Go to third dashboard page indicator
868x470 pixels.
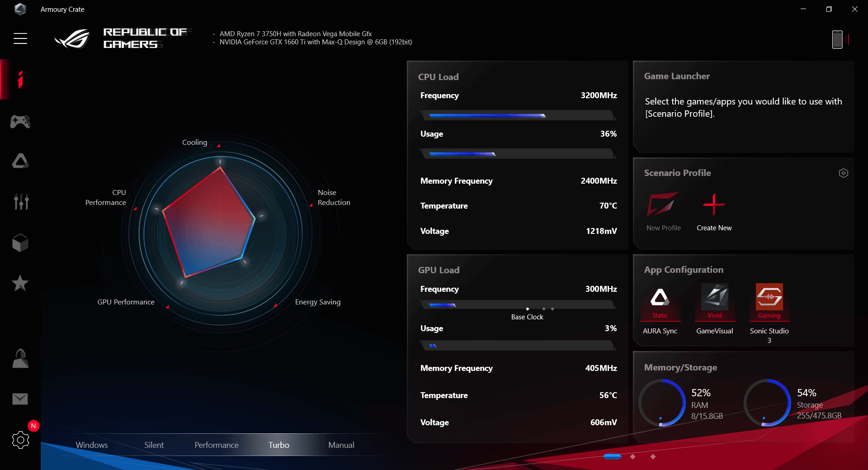pos(653,456)
